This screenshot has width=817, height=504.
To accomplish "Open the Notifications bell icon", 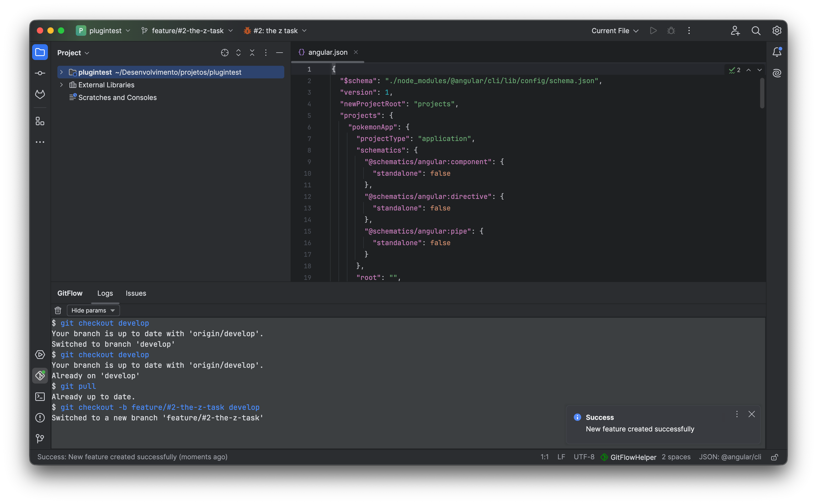I will point(777,52).
